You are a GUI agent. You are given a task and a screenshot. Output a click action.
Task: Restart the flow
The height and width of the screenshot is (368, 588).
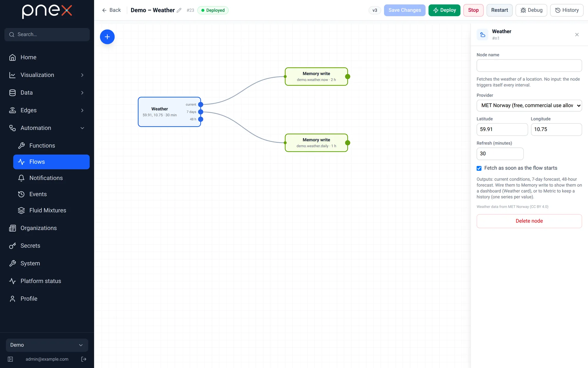click(x=500, y=10)
